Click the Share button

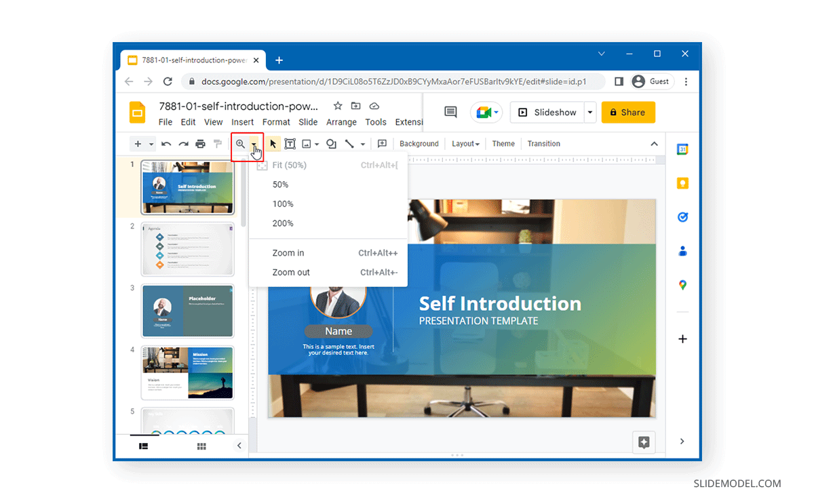click(627, 112)
